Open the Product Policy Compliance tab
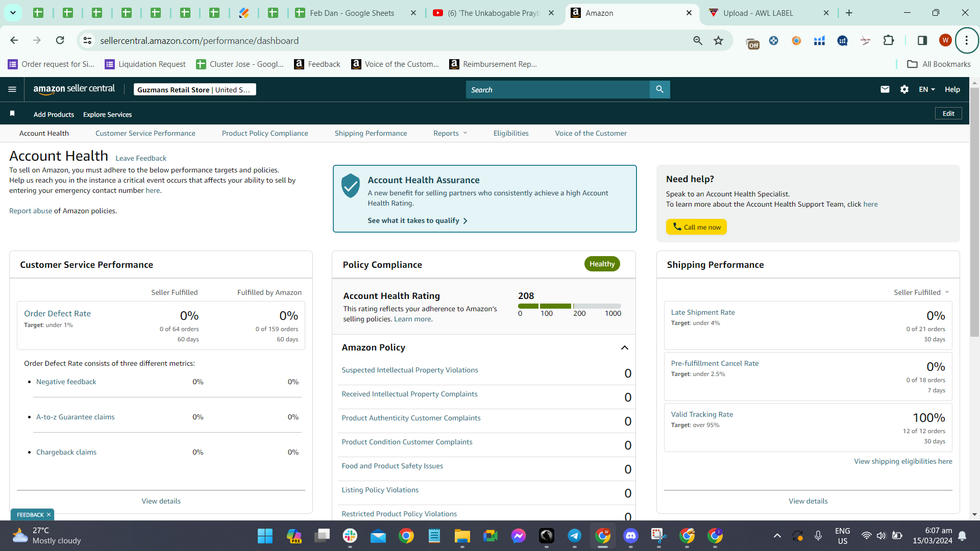Screen dimensions: 980x551 click(265, 133)
